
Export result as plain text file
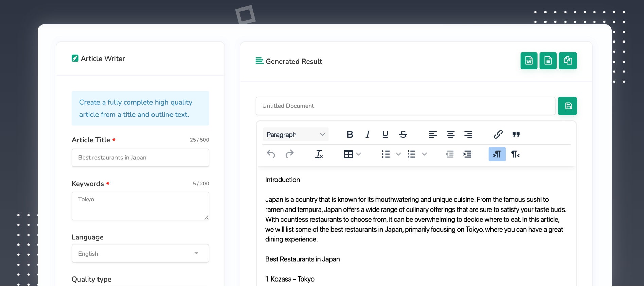[x=548, y=61]
